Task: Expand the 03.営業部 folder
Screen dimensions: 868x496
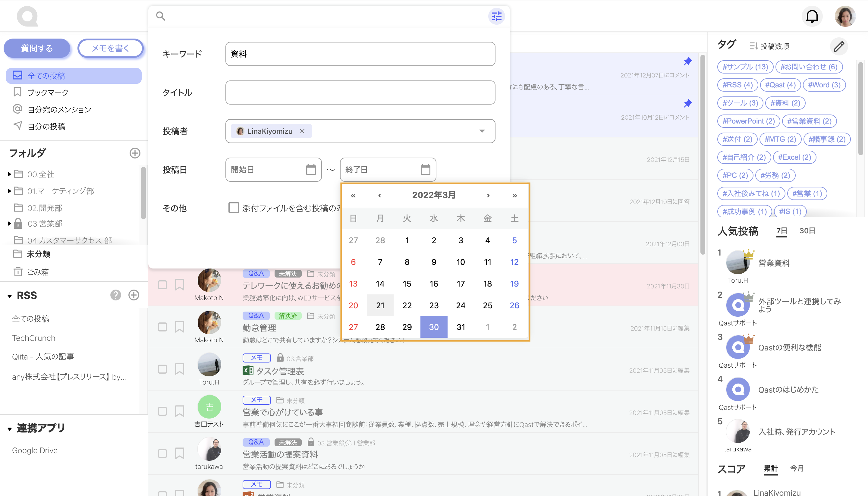Action: pos(9,224)
